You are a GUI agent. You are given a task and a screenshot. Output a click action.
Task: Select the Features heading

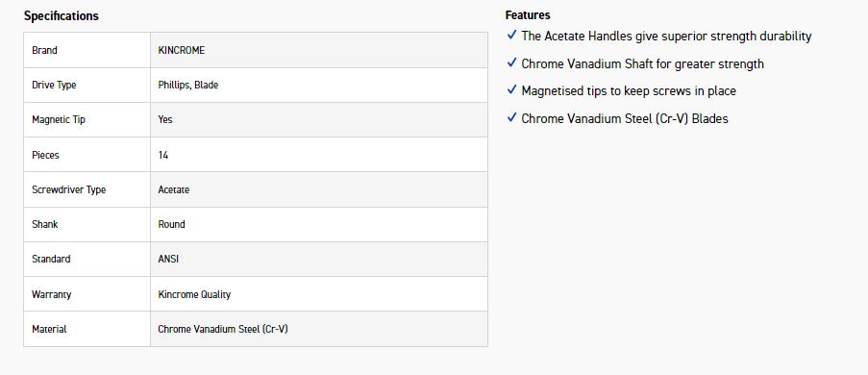pos(528,15)
